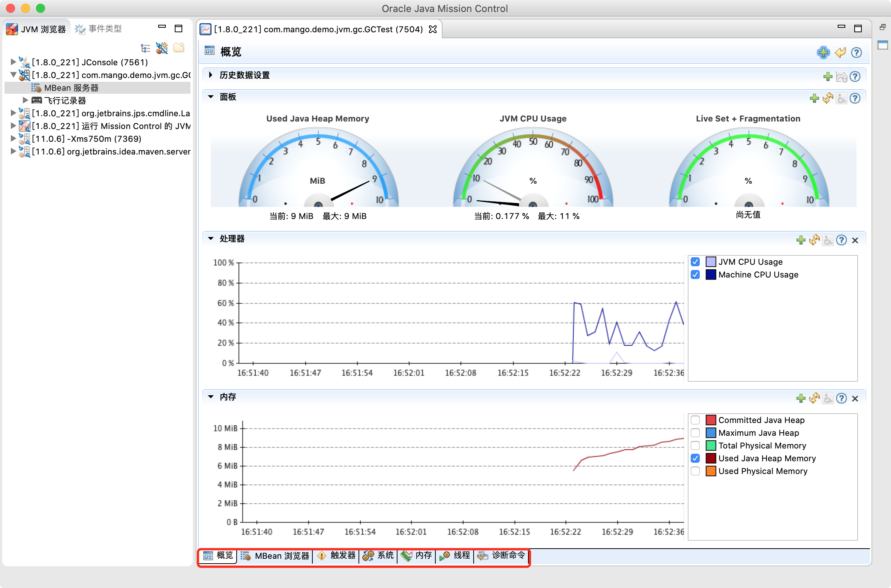Screen dimensions: 891x588
Task: Click Live Set + Fragmentation dial
Action: 748,168
